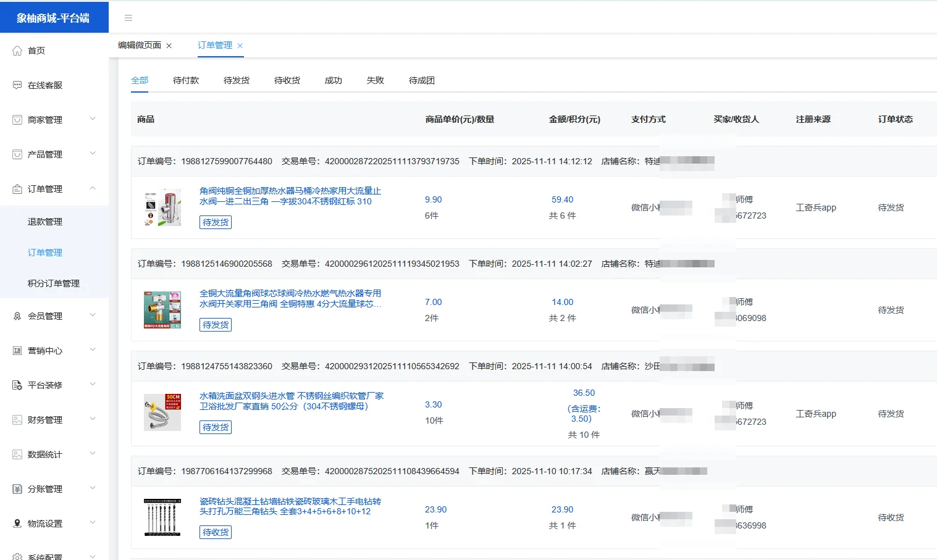Open 营销中心 marketing center icon
Screen dimensions: 937x560
click(18, 350)
